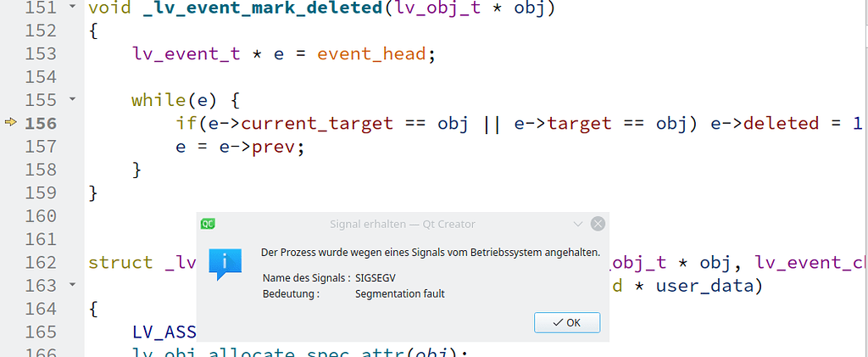868x357 pixels.
Task: Close the Signal erhalten dialog with X
Action: tap(598, 224)
